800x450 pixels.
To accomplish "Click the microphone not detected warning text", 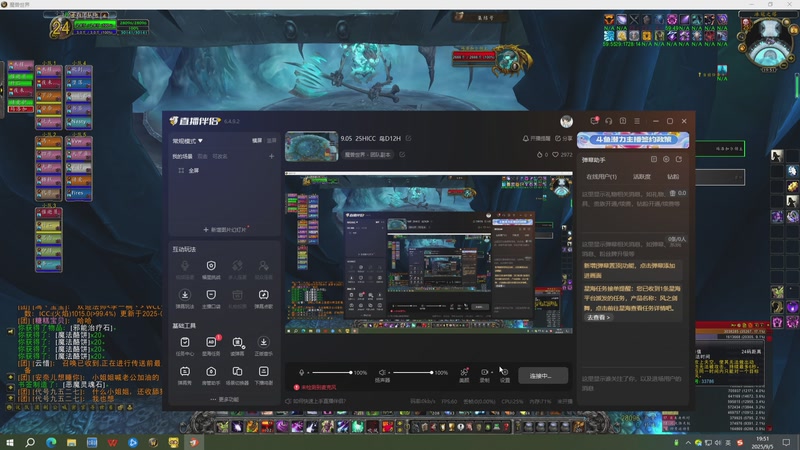I will point(315,387).
